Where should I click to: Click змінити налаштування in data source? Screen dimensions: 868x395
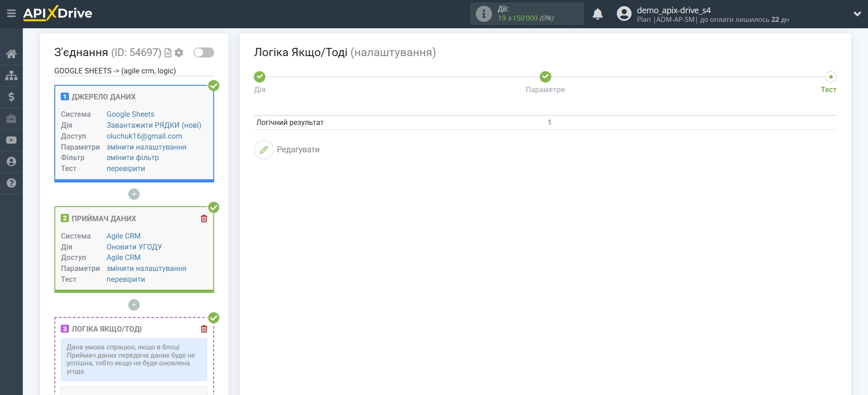147,147
